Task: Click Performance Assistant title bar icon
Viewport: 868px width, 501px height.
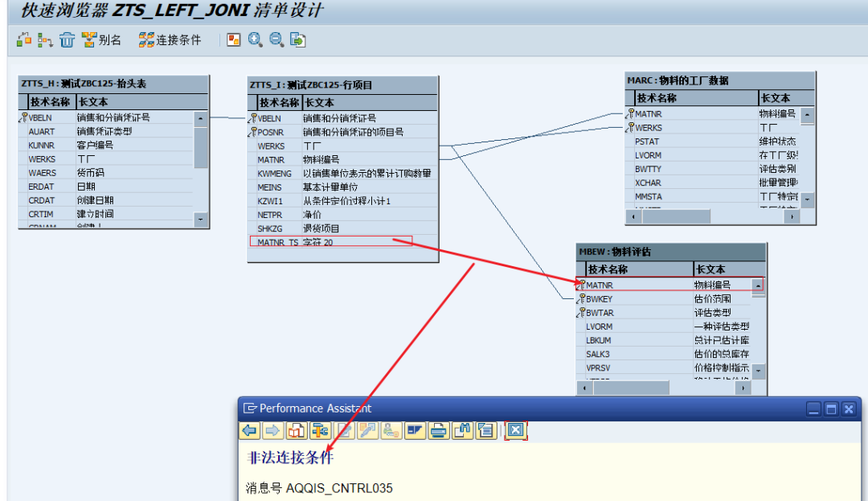Action: click(x=250, y=409)
